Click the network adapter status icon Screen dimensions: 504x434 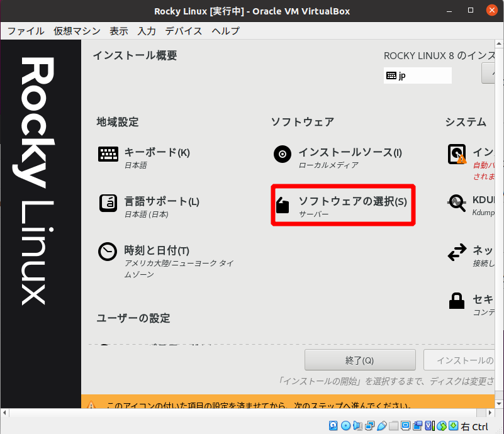(369, 426)
